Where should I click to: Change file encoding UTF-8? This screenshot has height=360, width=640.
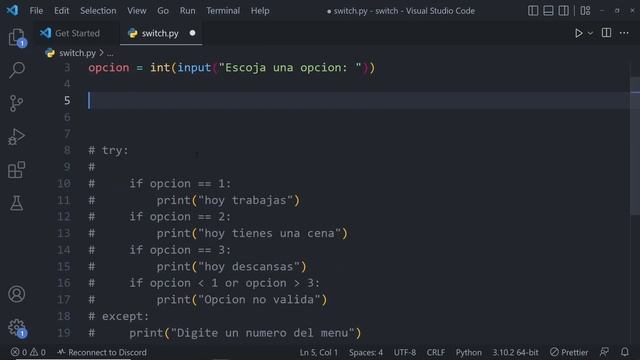click(x=404, y=352)
